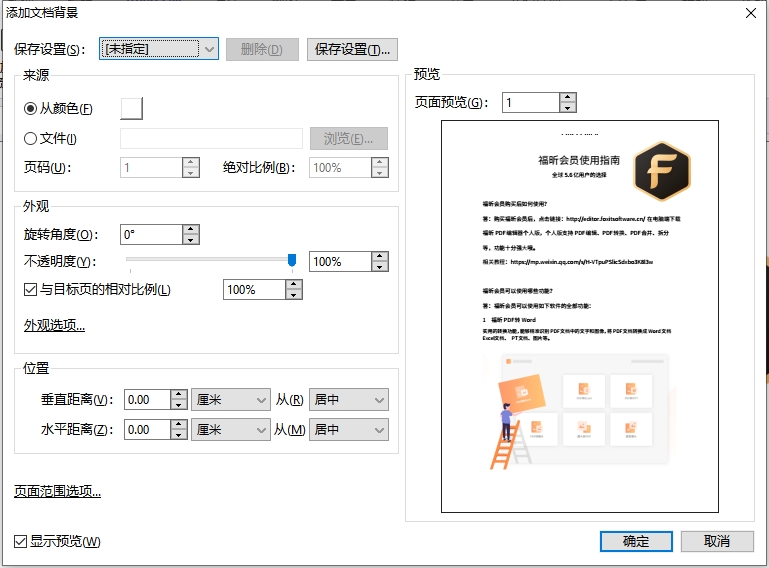The width and height of the screenshot is (769, 568).
Task: Decrease the 页面预览 page number with the down arrow
Action: point(568,108)
